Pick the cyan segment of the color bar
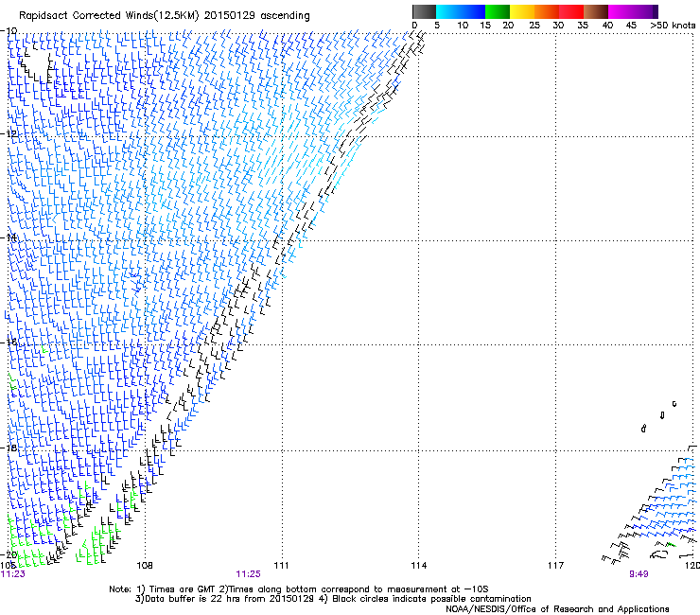700x615 pixels. (448, 11)
